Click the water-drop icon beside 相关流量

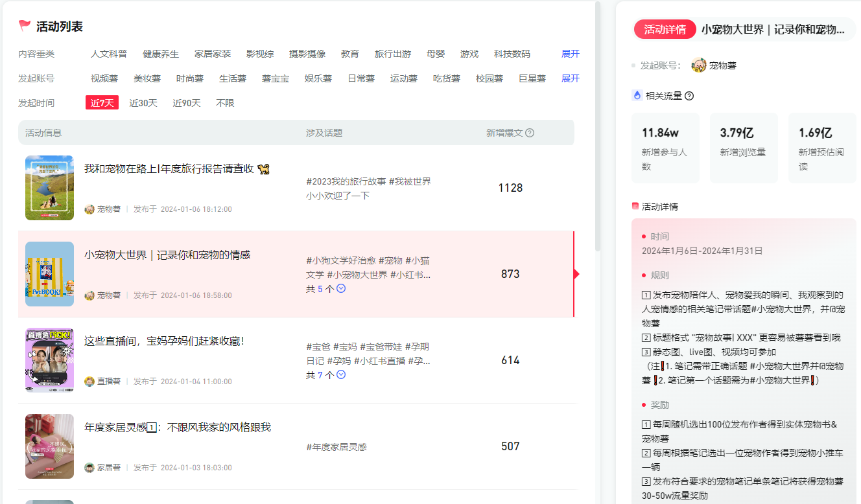point(637,95)
